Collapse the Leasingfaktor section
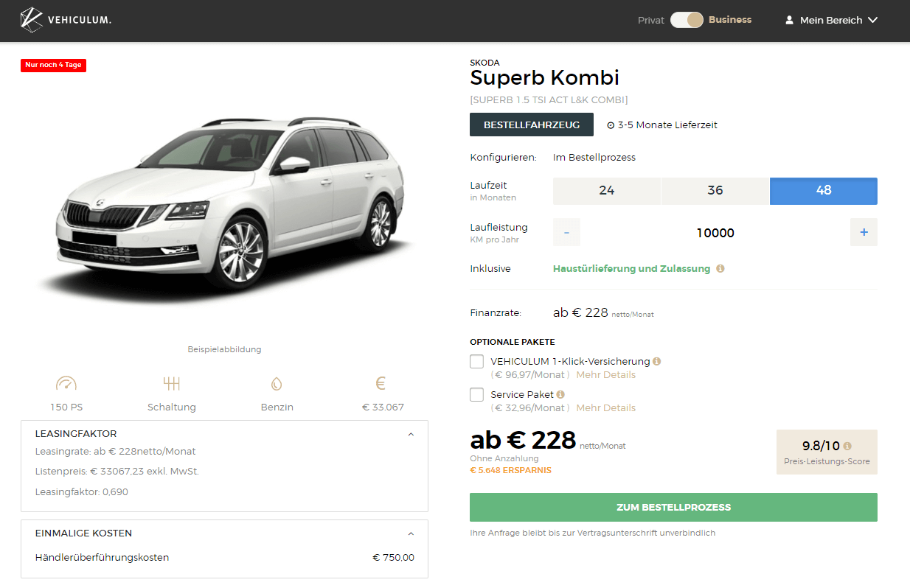 coord(411,434)
